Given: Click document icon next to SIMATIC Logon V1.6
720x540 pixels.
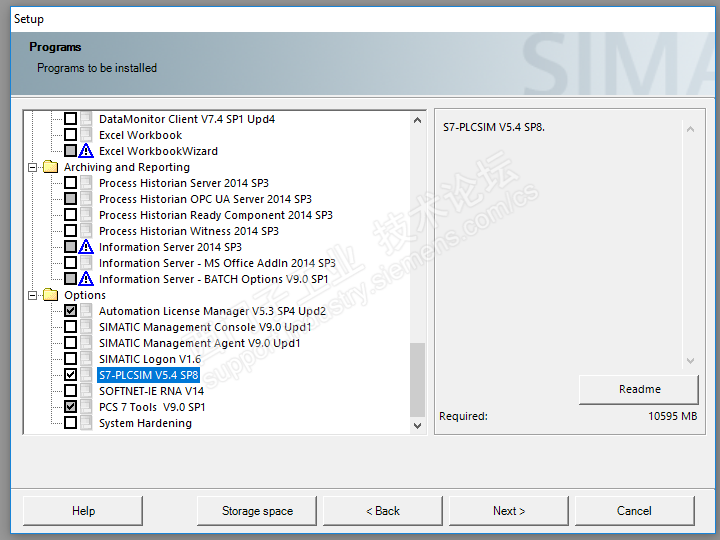Looking at the screenshot, I should click(86, 359).
